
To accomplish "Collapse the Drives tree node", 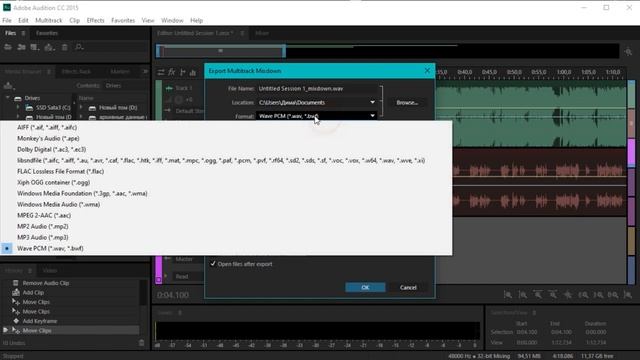I will (x=7, y=98).
